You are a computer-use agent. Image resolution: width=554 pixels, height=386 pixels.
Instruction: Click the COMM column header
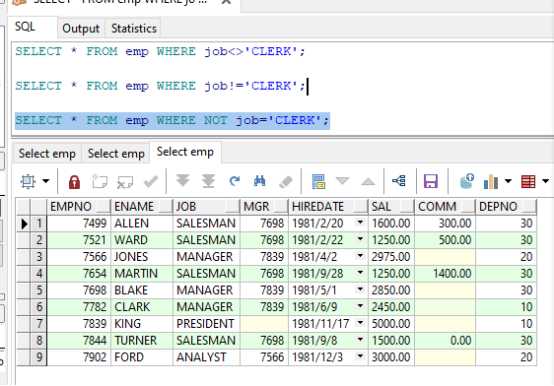click(445, 207)
